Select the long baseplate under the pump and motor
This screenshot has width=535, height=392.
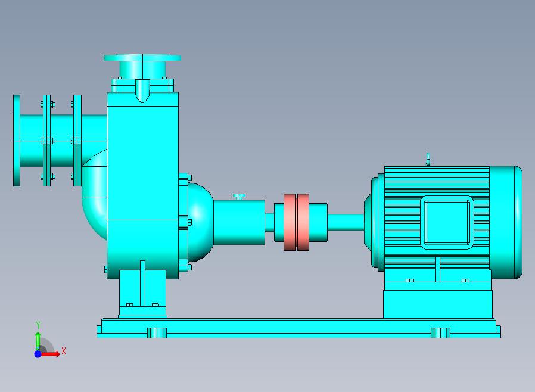(x=298, y=328)
